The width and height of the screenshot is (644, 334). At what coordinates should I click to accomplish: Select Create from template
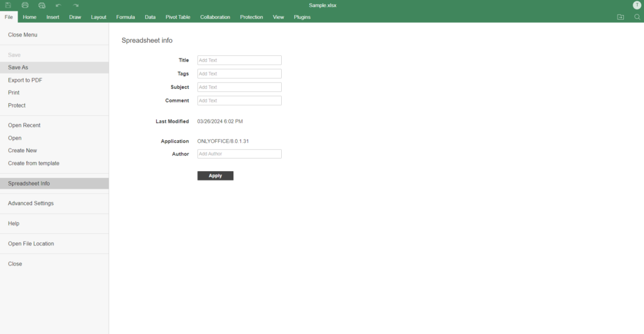click(x=34, y=163)
